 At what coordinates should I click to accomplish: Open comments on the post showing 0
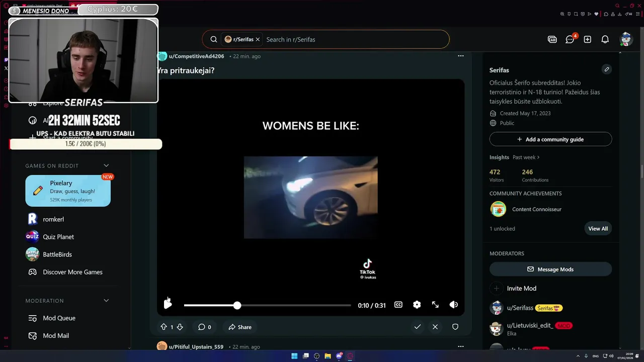click(204, 327)
